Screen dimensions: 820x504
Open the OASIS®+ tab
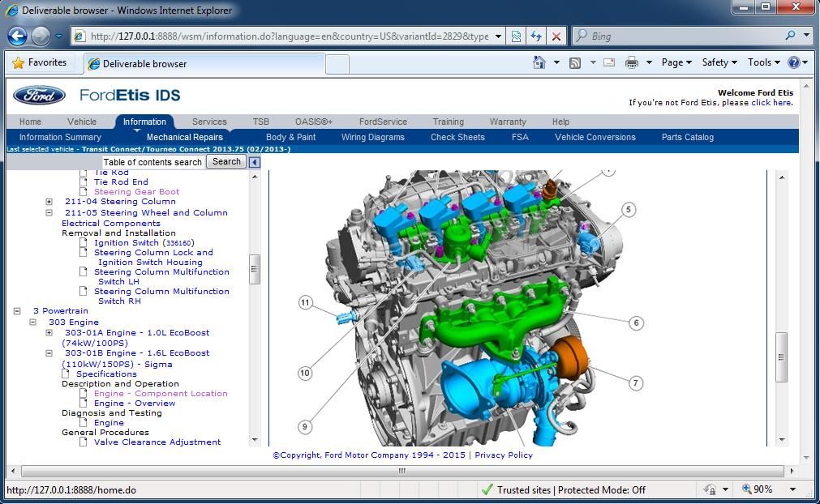coord(314,122)
